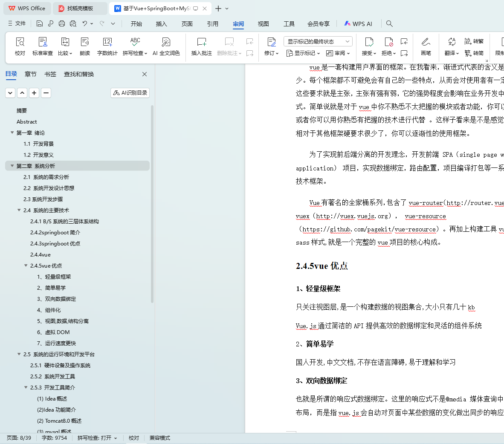Viewport: 504px width, 444px height.
Task: Open the WPS Office home tab
Action: coord(27,9)
